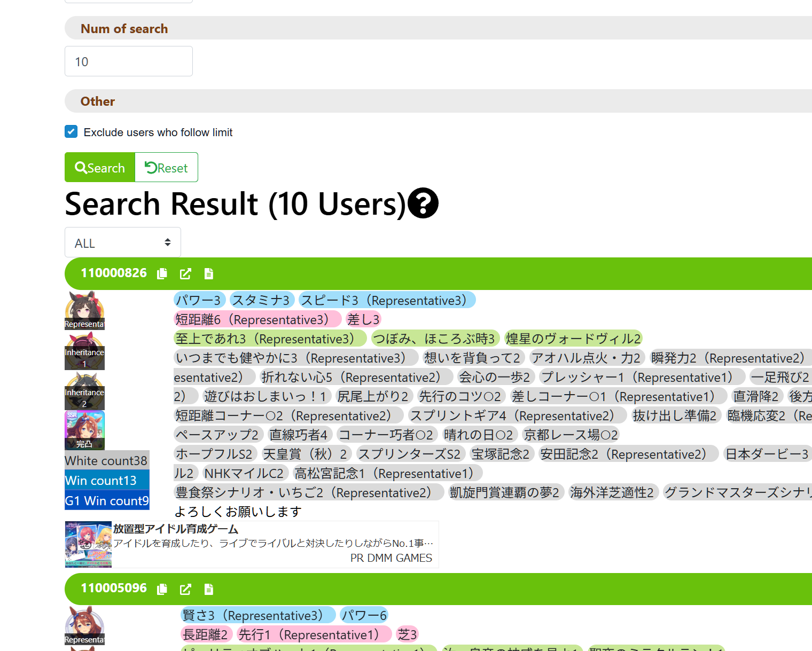Screen dimensions: 812x651
Task: Open the ALL filter dropdown
Action: point(123,242)
